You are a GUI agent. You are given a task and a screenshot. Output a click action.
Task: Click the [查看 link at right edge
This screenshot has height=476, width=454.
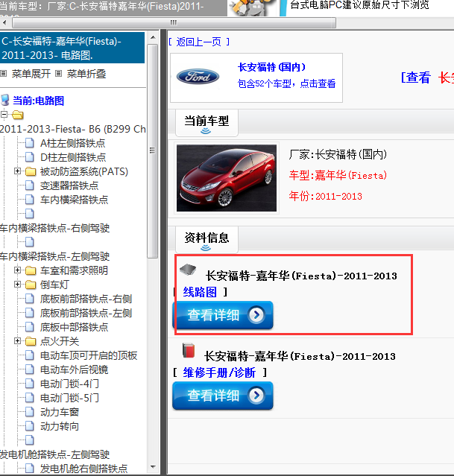point(415,77)
